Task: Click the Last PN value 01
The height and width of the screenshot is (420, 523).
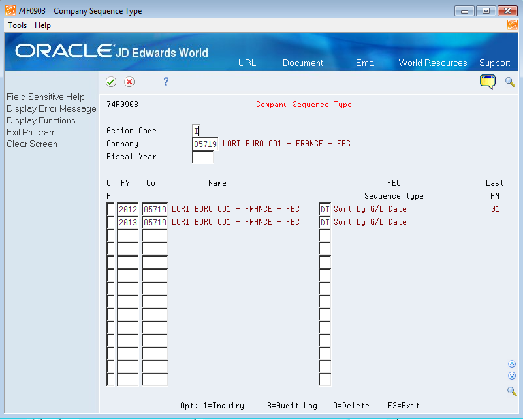Action: (x=496, y=209)
